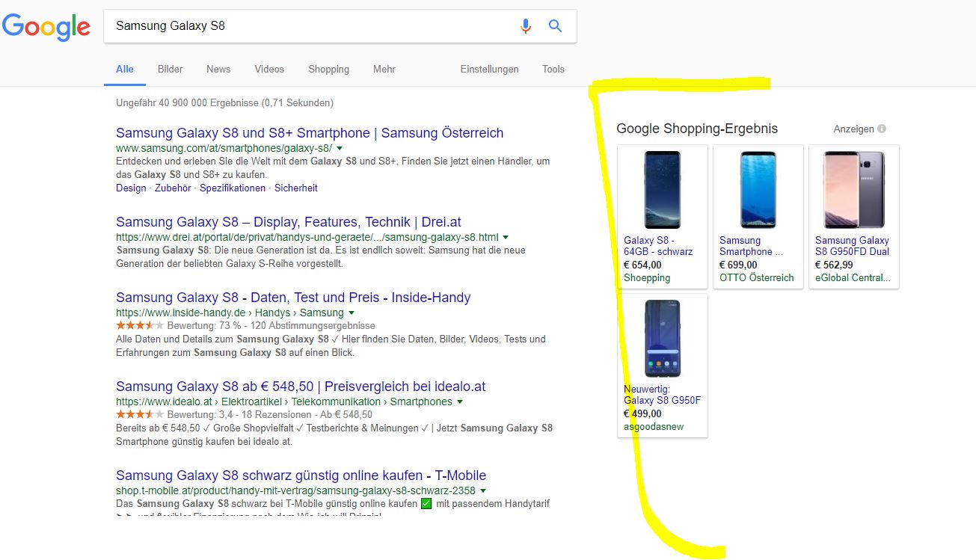Click the OTTO Österreich seller name
Screen dimensions: 976x560
(x=757, y=277)
